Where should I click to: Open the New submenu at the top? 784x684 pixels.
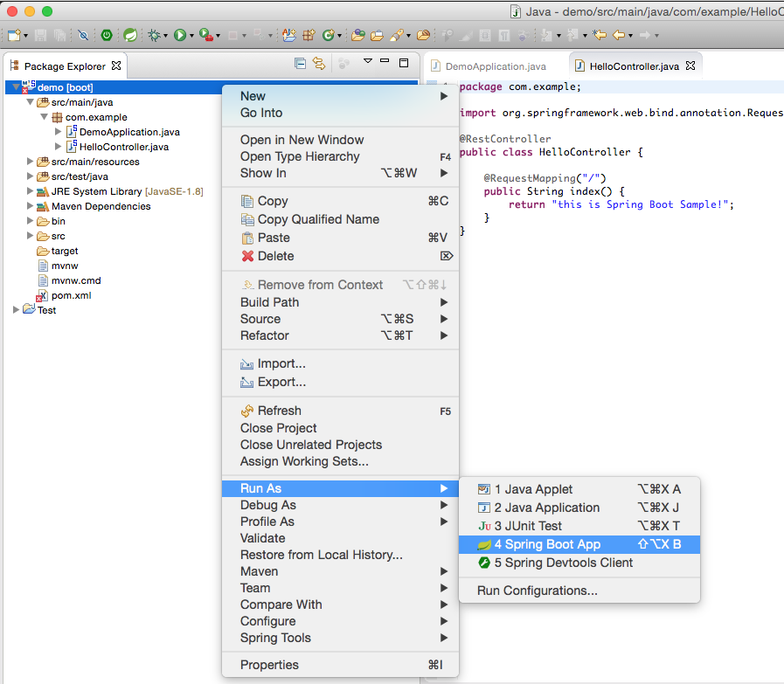340,96
